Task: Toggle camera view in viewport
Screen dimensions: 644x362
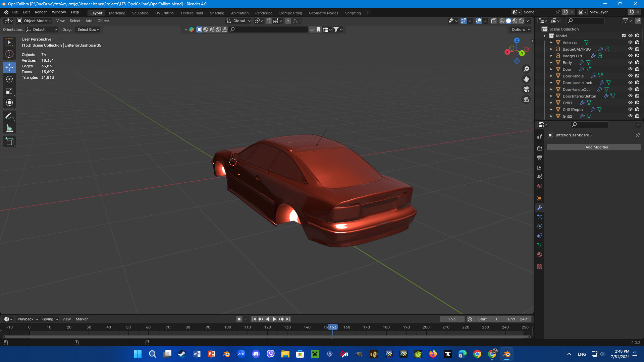Action: [526, 89]
